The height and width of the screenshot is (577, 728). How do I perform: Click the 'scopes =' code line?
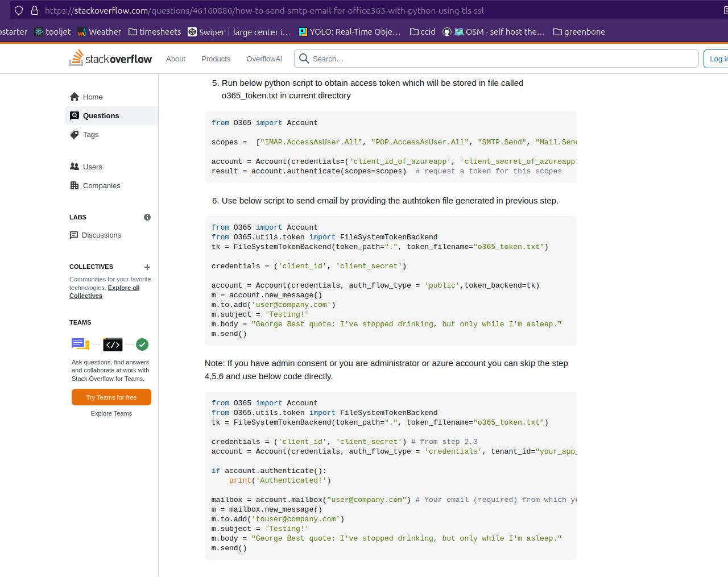pyautogui.click(x=394, y=142)
